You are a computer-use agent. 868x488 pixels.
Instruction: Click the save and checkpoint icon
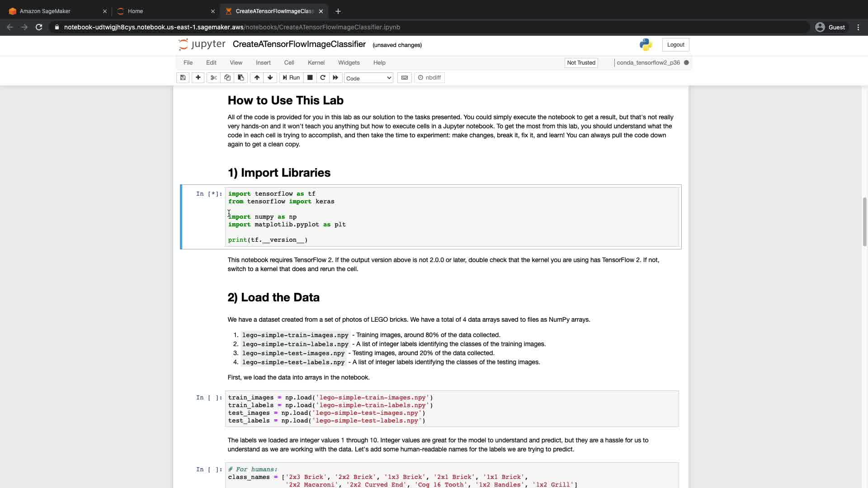pos(183,78)
